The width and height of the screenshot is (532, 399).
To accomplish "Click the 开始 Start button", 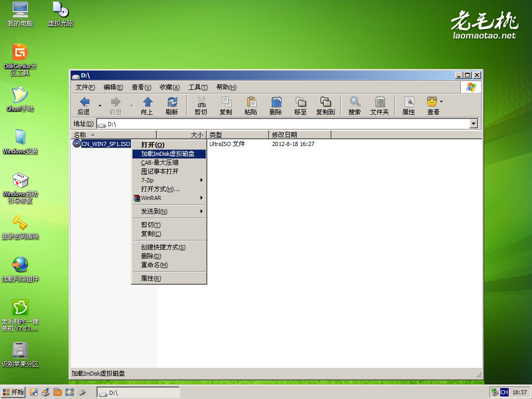I will 13,392.
